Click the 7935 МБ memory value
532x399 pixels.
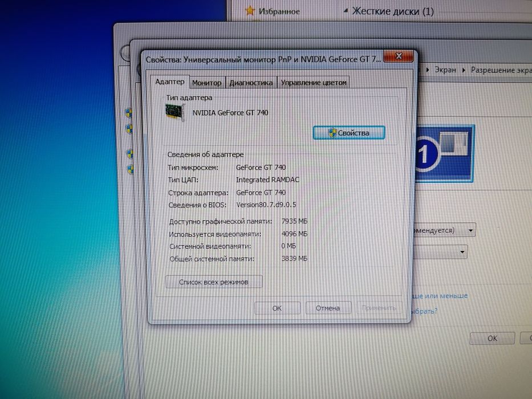click(x=294, y=221)
